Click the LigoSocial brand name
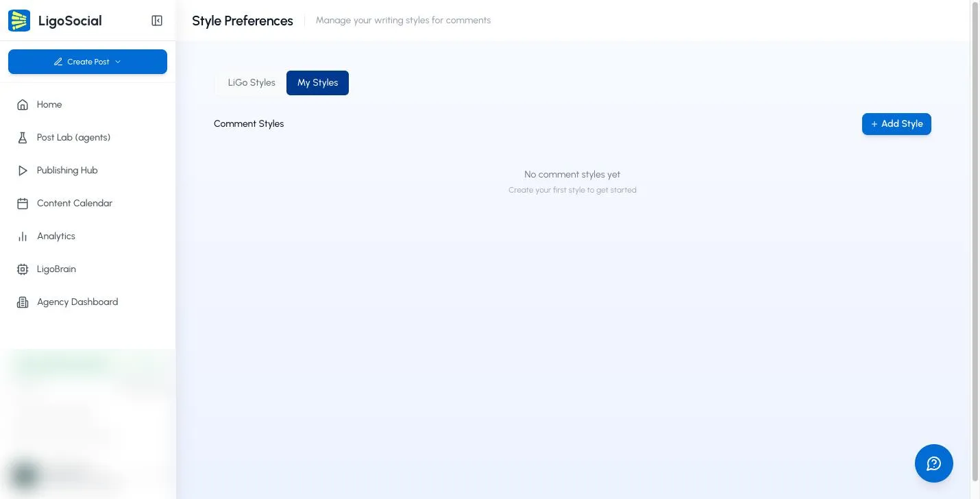Image resolution: width=980 pixels, height=499 pixels. point(70,21)
